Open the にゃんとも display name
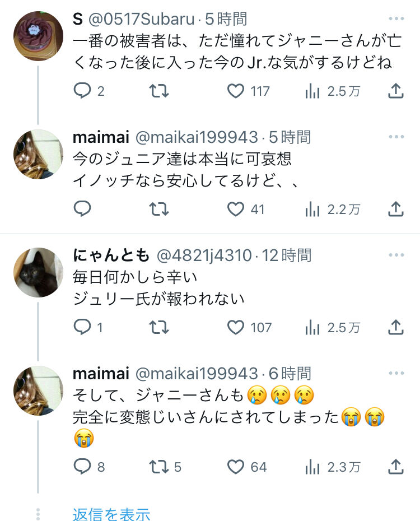The height and width of the screenshot is (521, 420). point(111,255)
